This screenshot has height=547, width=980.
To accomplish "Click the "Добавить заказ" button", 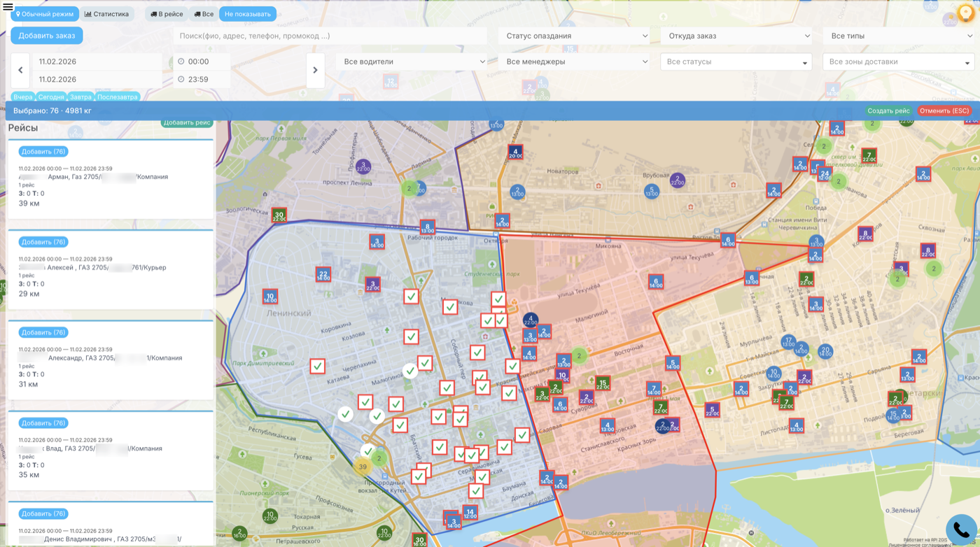I will pos(47,36).
